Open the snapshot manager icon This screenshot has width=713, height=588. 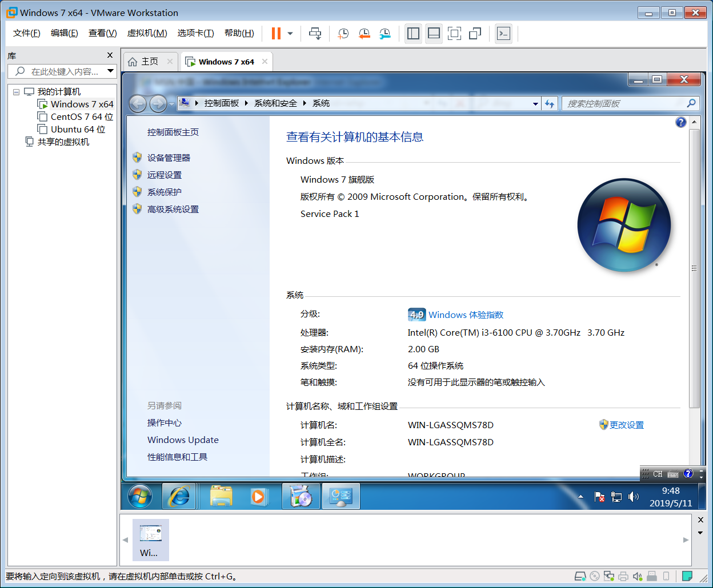coord(385,34)
